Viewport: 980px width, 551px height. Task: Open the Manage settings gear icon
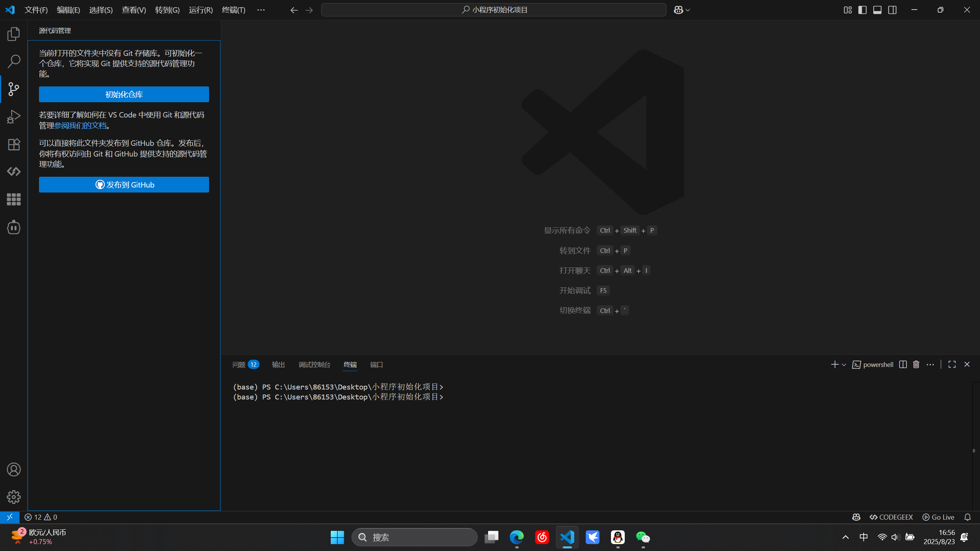[14, 497]
